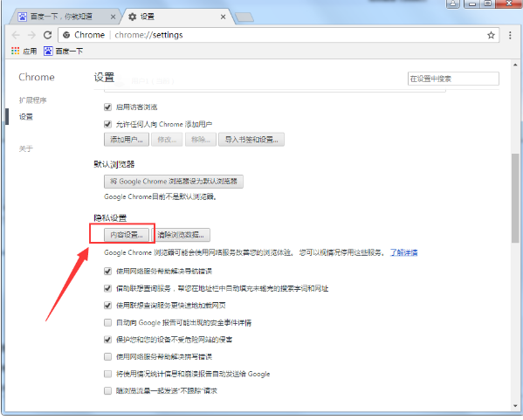Click the user profile icon in title bar

(453, 3)
